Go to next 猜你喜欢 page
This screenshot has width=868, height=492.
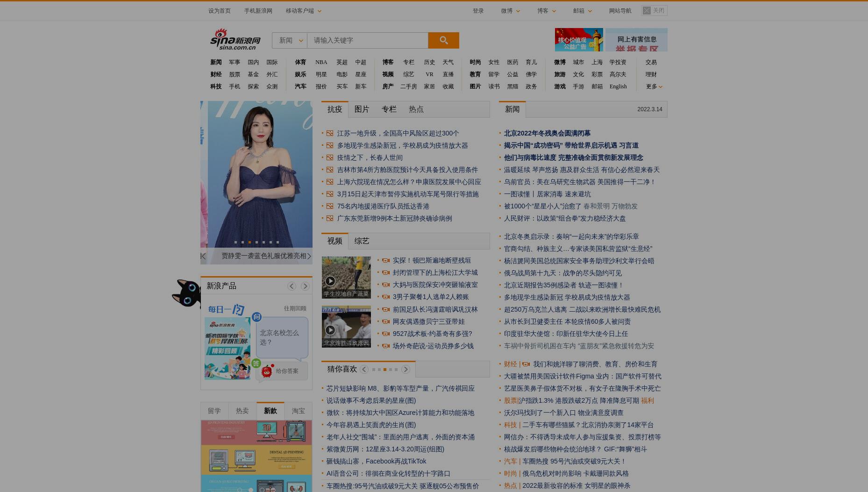pyautogui.click(x=406, y=369)
